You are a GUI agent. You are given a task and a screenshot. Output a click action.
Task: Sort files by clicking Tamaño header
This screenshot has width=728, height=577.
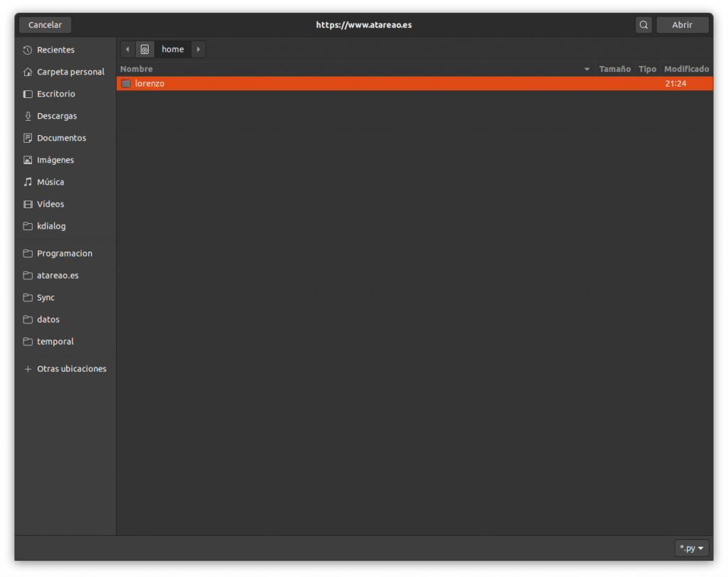coord(614,69)
